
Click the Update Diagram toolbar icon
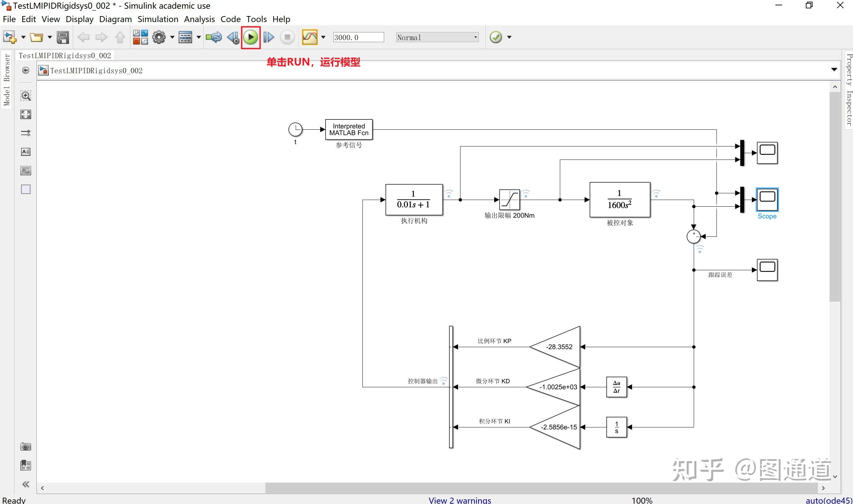pos(214,37)
